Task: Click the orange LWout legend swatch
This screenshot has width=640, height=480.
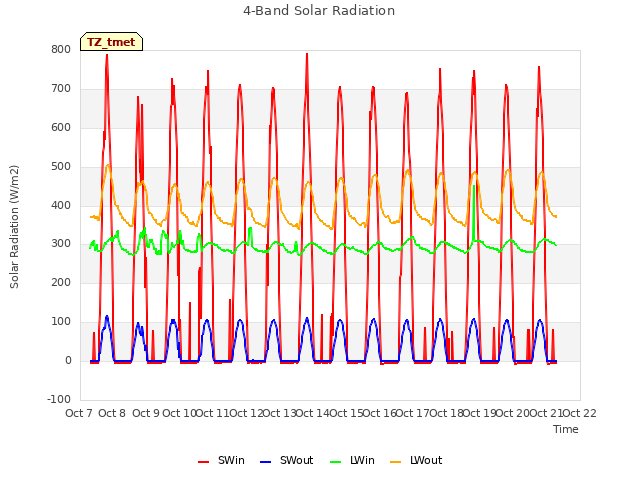Action: click(x=396, y=462)
